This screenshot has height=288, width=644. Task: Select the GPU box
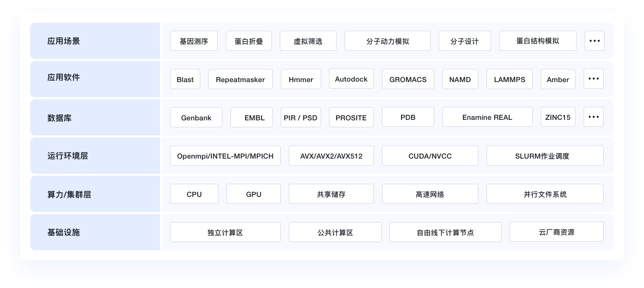tap(254, 194)
